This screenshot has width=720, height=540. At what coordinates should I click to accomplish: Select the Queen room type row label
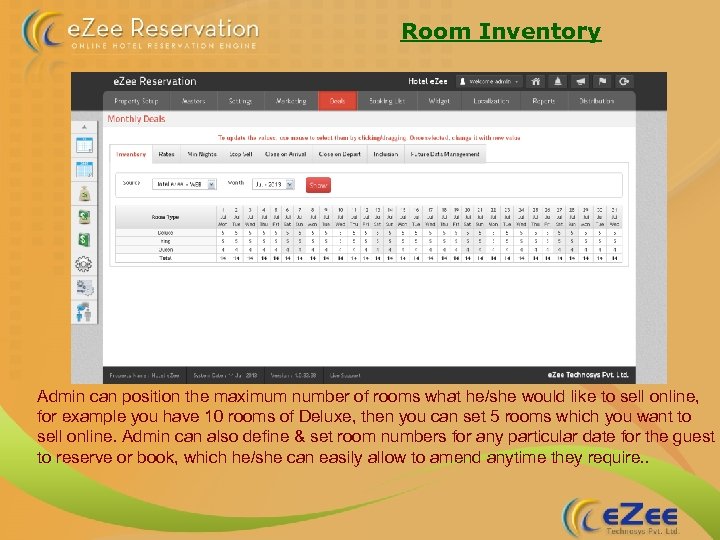click(x=165, y=249)
